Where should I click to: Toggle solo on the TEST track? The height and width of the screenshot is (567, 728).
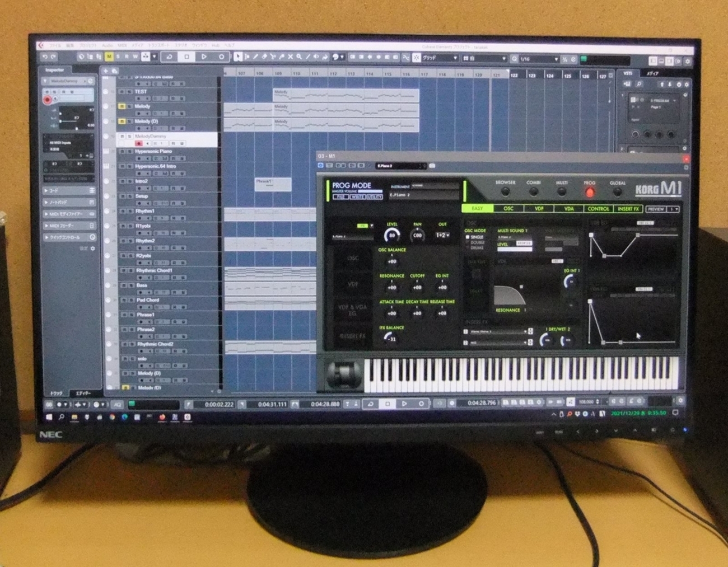tap(129, 92)
